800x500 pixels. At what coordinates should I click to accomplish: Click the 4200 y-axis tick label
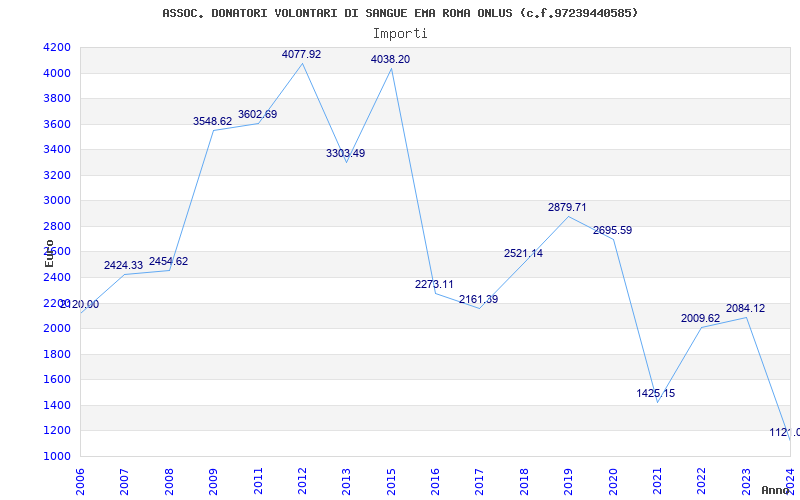57,47
